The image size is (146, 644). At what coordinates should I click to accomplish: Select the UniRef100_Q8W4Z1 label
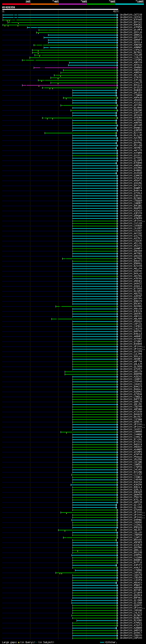(131, 35)
